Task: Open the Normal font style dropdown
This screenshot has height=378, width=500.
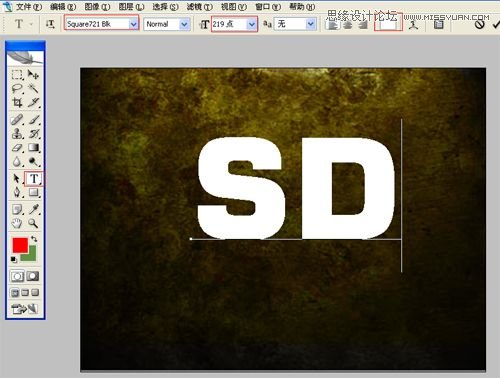Action: click(184, 24)
